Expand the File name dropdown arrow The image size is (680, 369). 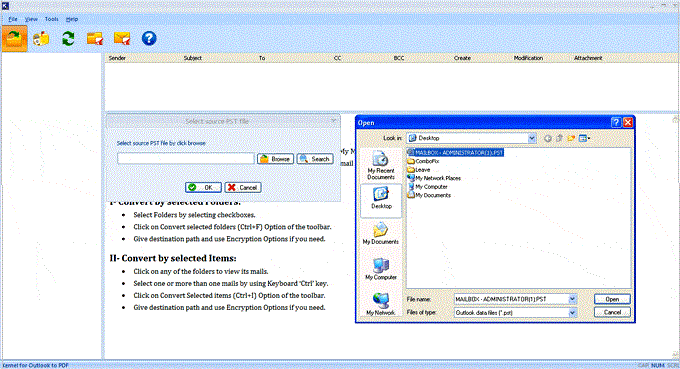pos(572,299)
